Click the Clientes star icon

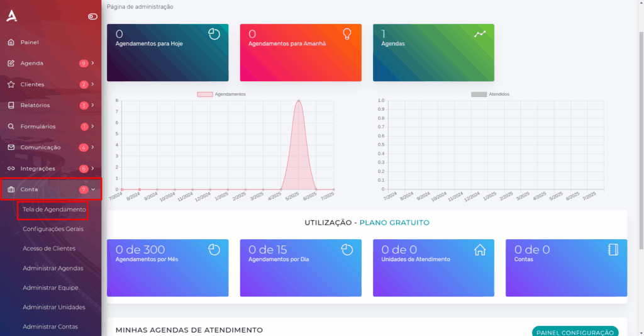[11, 84]
